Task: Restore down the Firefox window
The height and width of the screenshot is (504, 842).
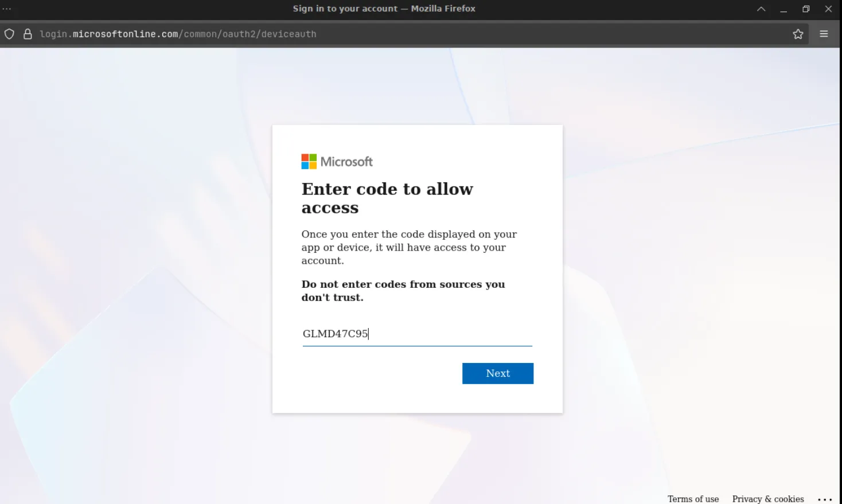Action: click(806, 9)
